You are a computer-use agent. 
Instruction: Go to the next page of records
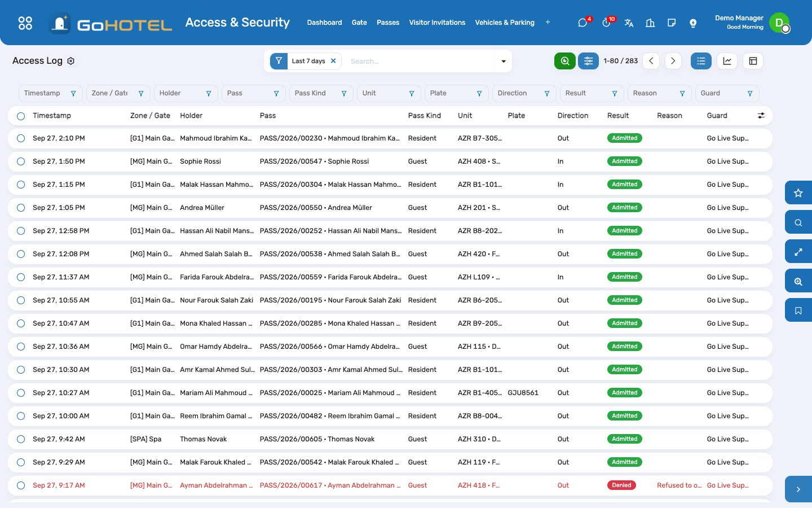[x=673, y=61]
